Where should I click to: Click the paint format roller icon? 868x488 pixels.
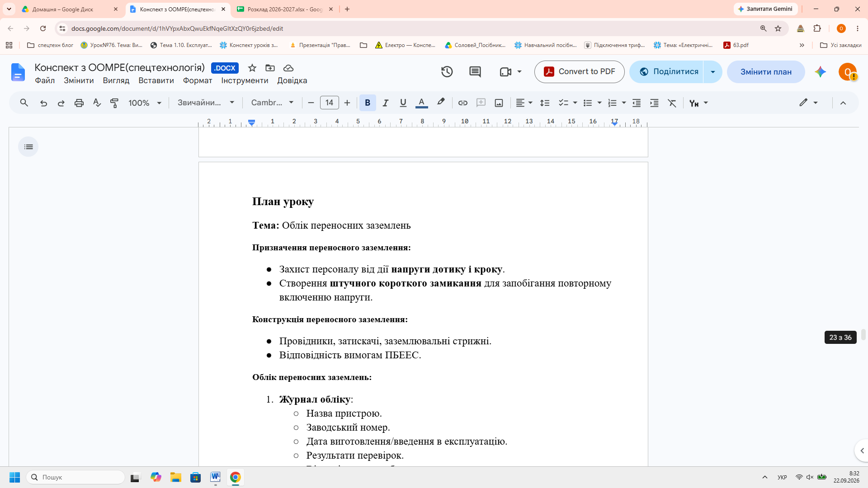coord(114,103)
